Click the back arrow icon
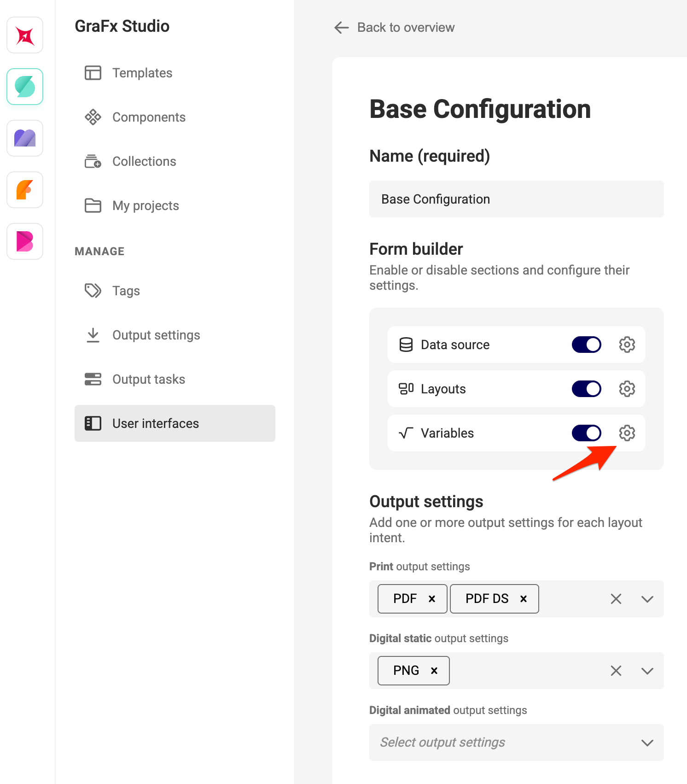Viewport: 687px width, 784px height. click(x=342, y=28)
